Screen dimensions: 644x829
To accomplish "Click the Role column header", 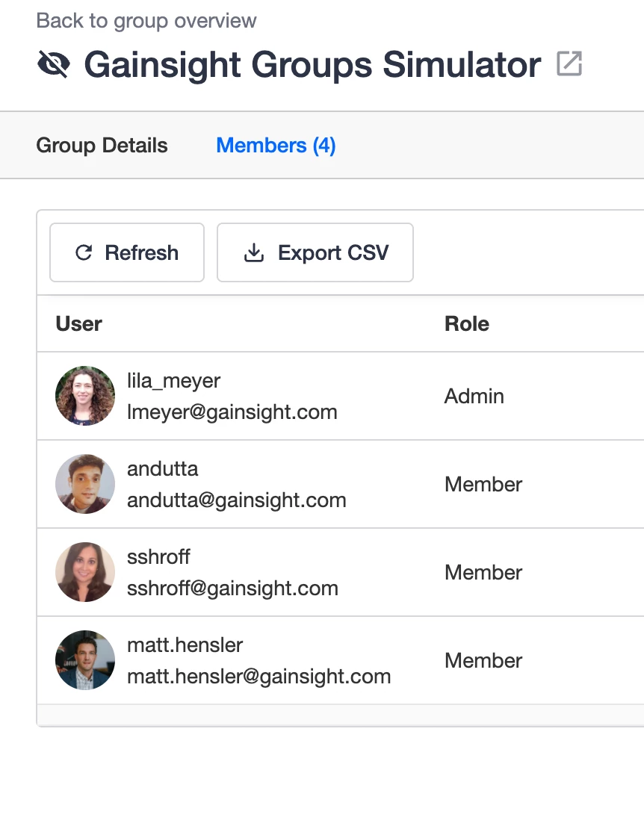I will pyautogui.click(x=467, y=323).
